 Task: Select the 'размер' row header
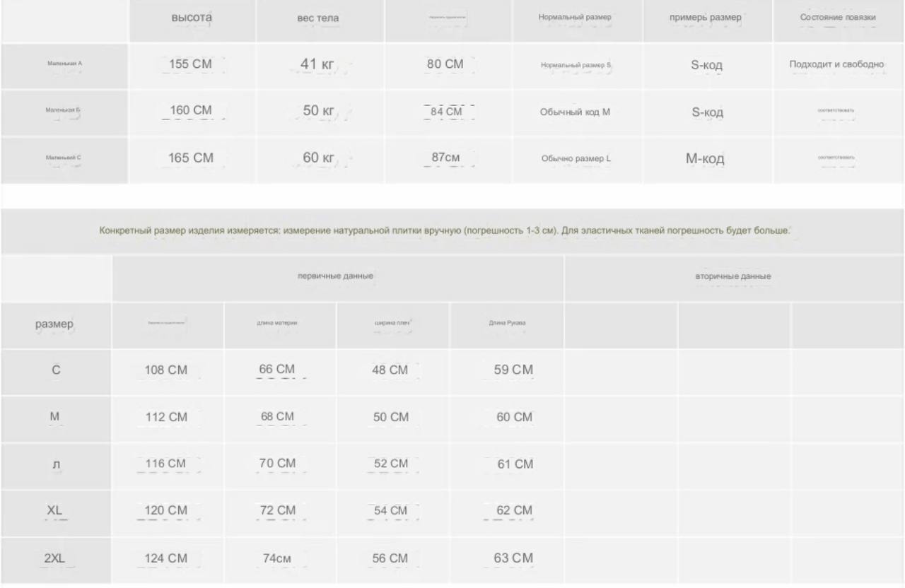pos(54,324)
